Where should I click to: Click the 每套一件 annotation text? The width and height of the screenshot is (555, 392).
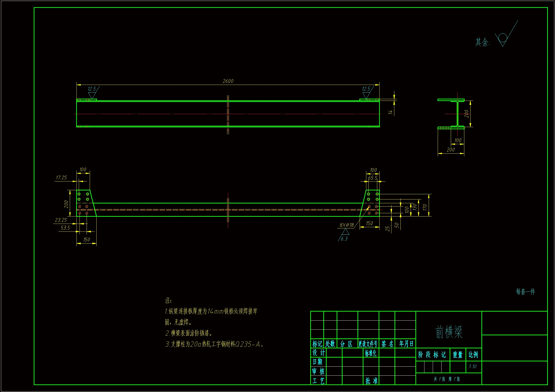pyautogui.click(x=526, y=291)
